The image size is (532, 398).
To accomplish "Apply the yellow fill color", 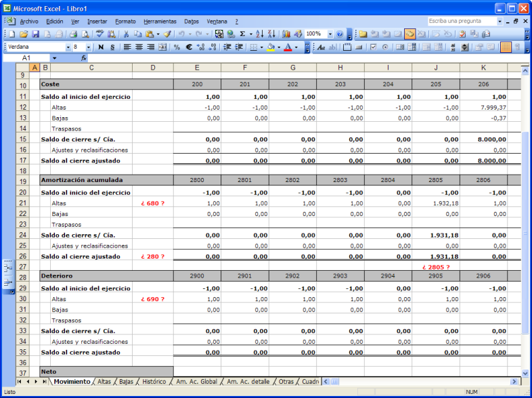I will (x=271, y=47).
